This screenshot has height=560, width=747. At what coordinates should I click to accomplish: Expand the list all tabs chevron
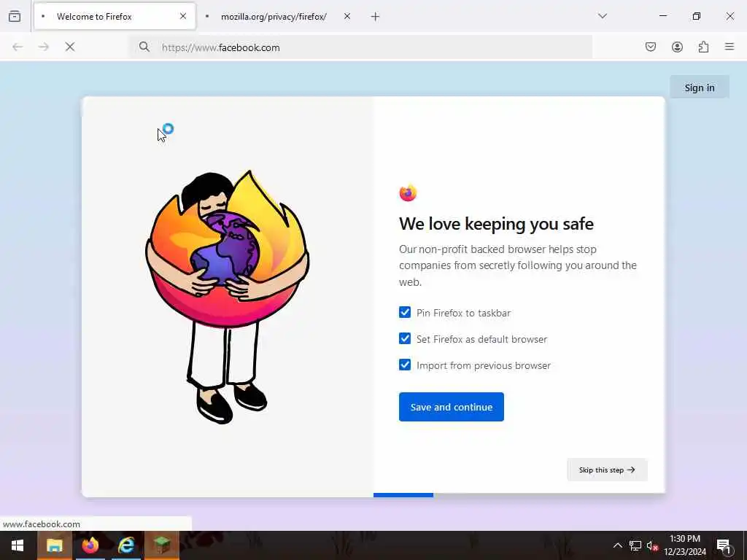tap(603, 16)
